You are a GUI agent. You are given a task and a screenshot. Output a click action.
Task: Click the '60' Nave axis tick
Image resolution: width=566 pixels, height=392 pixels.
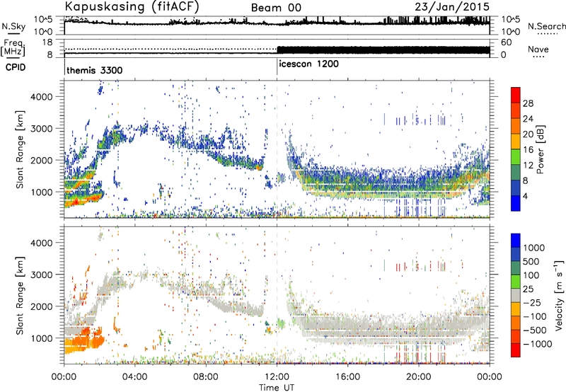click(506, 42)
